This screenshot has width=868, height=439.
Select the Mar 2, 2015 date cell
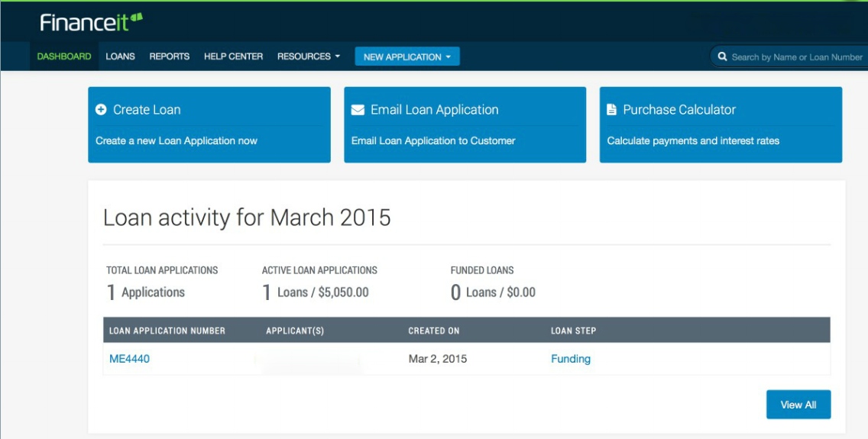pos(438,359)
